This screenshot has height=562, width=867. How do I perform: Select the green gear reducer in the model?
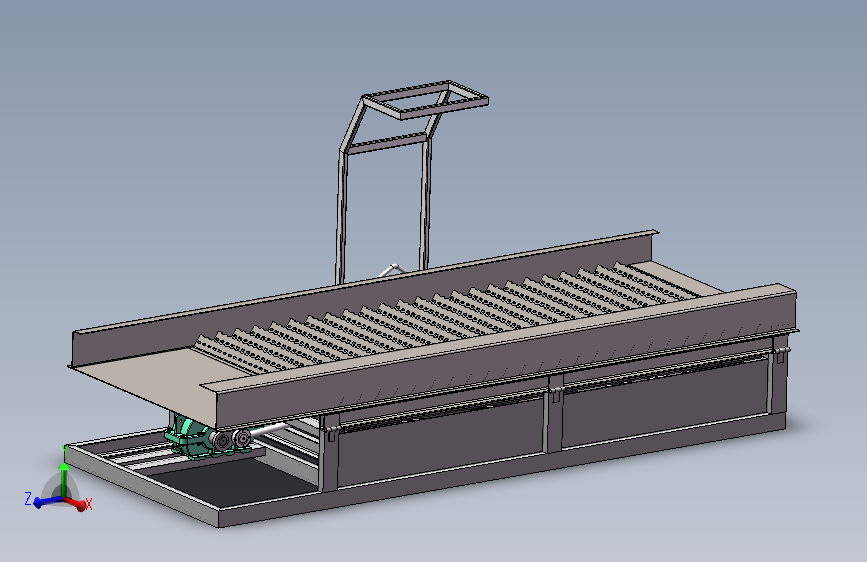point(192,438)
